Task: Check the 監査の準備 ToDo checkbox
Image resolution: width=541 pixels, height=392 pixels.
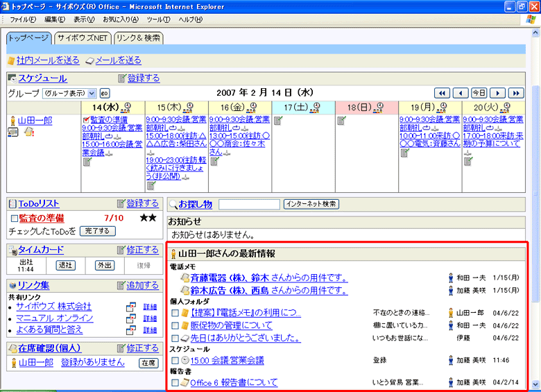Action: tap(14, 219)
